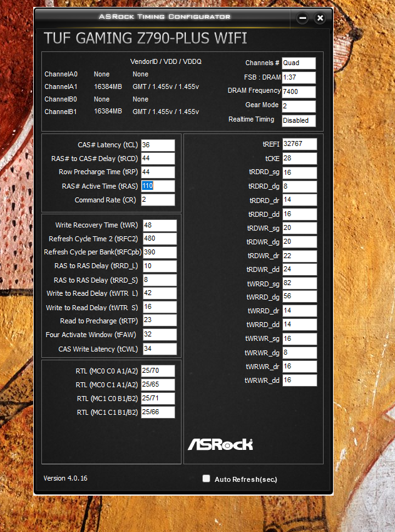Select the Gear Mode field
The image size is (395, 532).
click(x=299, y=106)
